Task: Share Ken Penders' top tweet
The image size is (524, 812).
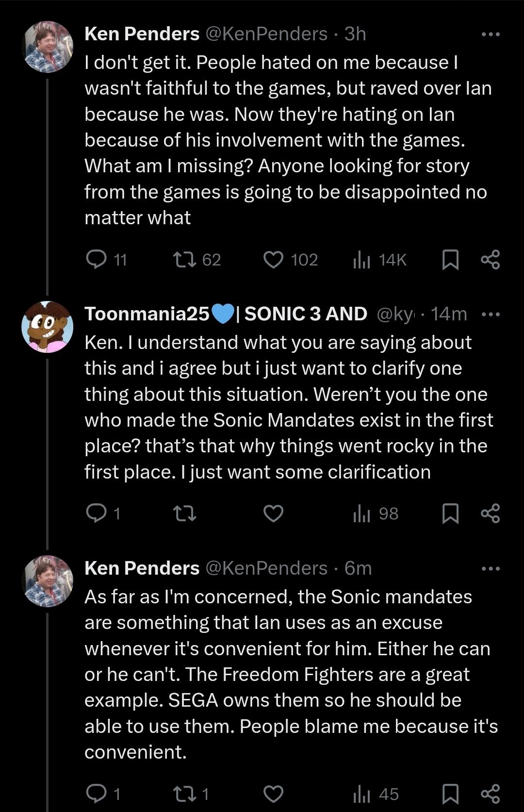Action: (490, 260)
